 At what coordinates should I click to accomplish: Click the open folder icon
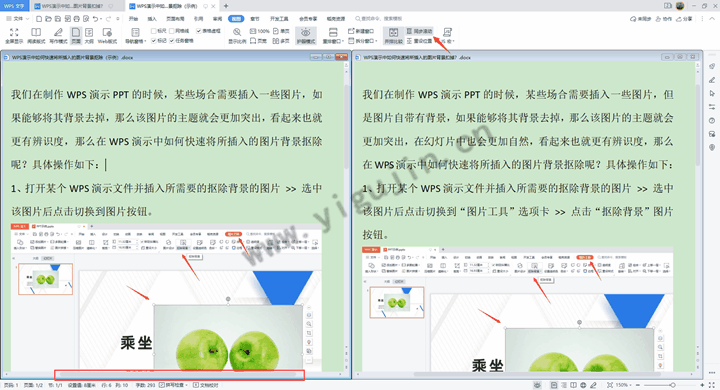[48, 19]
